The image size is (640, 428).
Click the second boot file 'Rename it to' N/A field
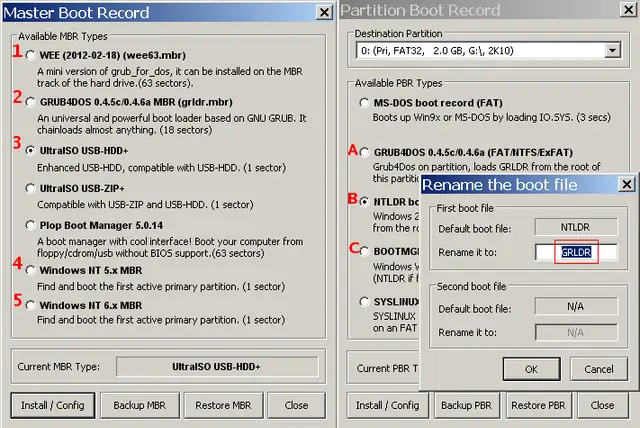576,333
